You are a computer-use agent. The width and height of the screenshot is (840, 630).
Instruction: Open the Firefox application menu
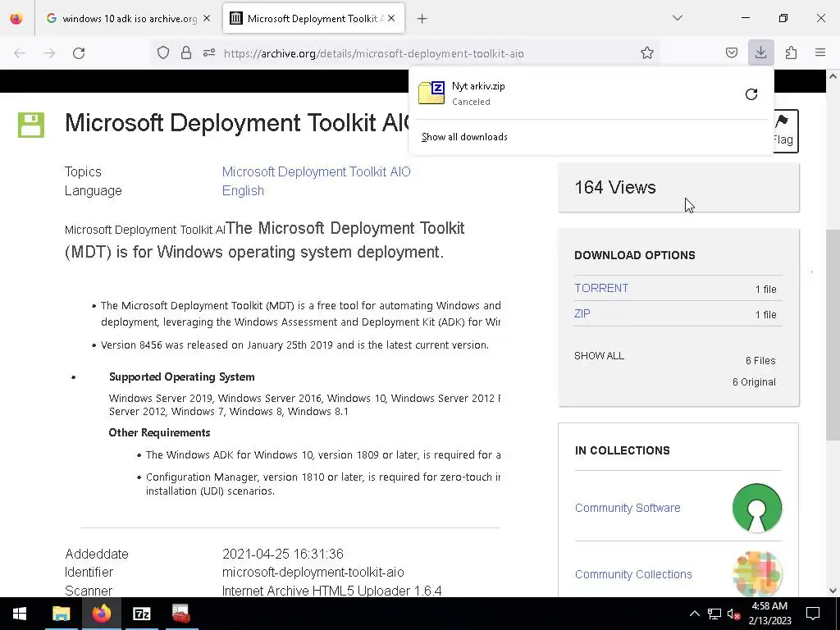[x=820, y=52]
